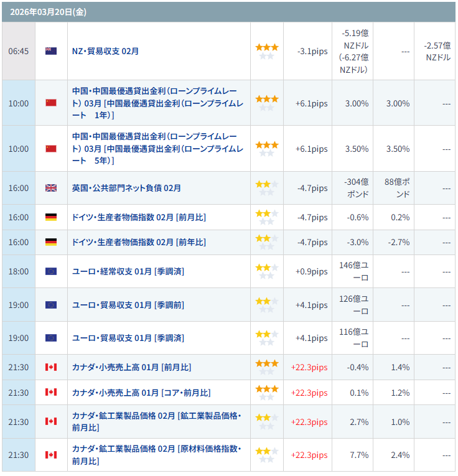Click German flag in 生産者物価指数 前月比 row

click(x=51, y=217)
